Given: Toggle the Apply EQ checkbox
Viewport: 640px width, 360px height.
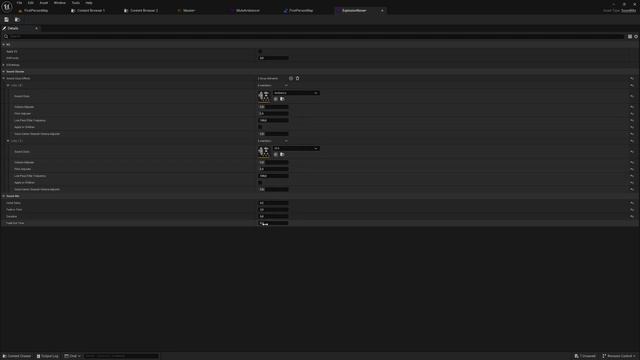Looking at the screenshot, I should 260,51.
